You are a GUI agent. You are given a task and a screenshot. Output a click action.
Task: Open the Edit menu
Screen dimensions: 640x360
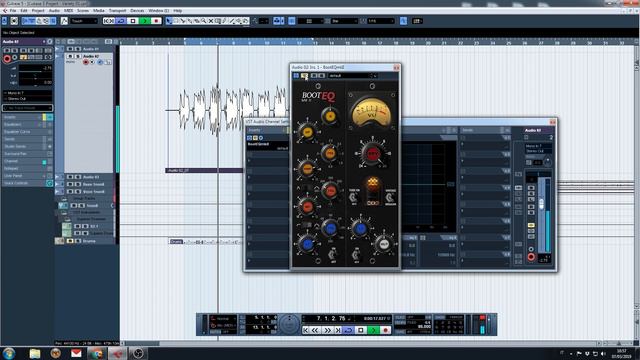[24, 11]
